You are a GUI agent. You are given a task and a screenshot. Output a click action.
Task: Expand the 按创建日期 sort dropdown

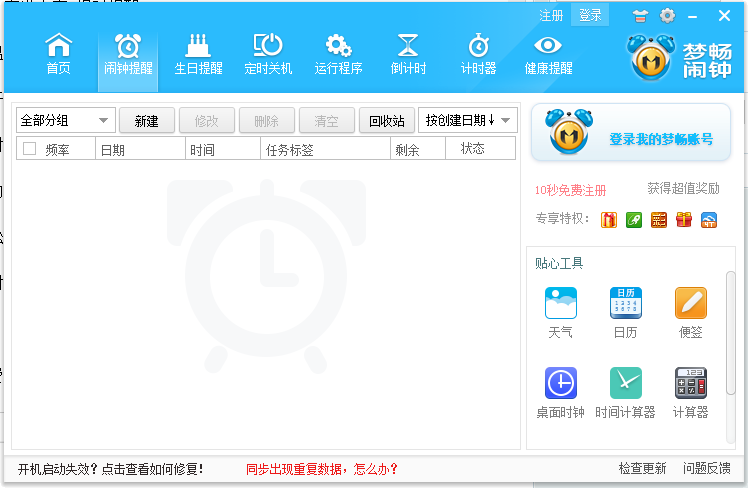pos(468,120)
